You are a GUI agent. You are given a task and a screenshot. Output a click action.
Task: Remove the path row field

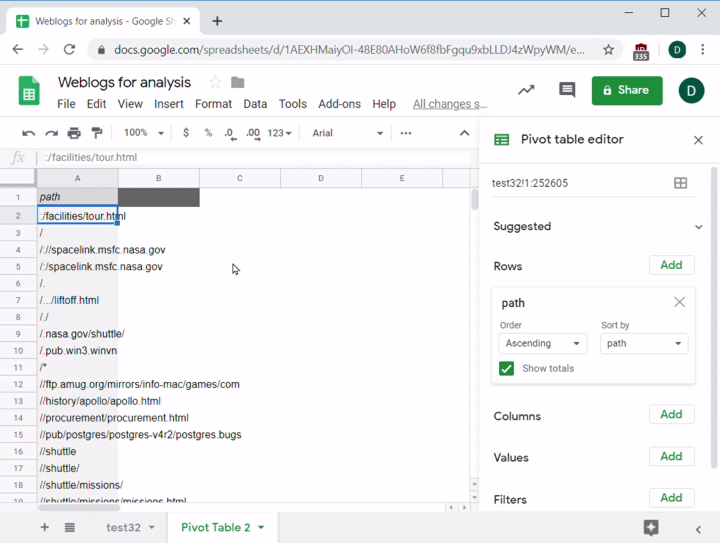click(680, 302)
